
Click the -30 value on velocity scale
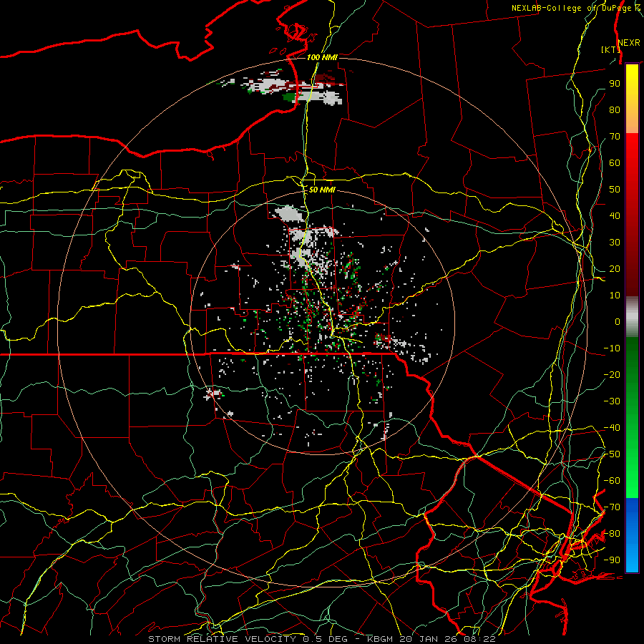(612, 401)
